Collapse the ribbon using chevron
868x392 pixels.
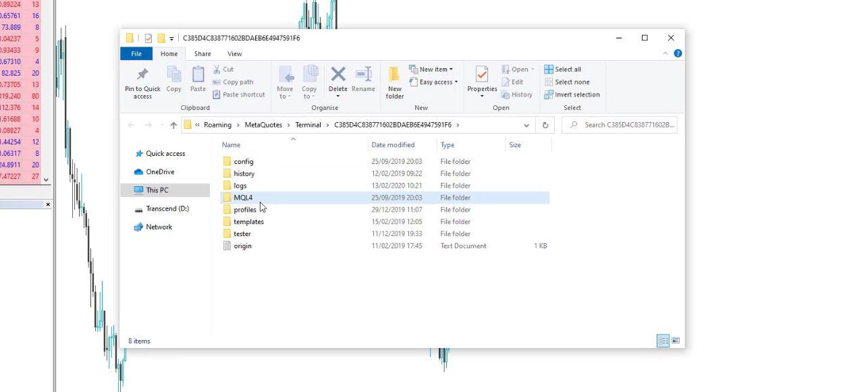[666, 53]
